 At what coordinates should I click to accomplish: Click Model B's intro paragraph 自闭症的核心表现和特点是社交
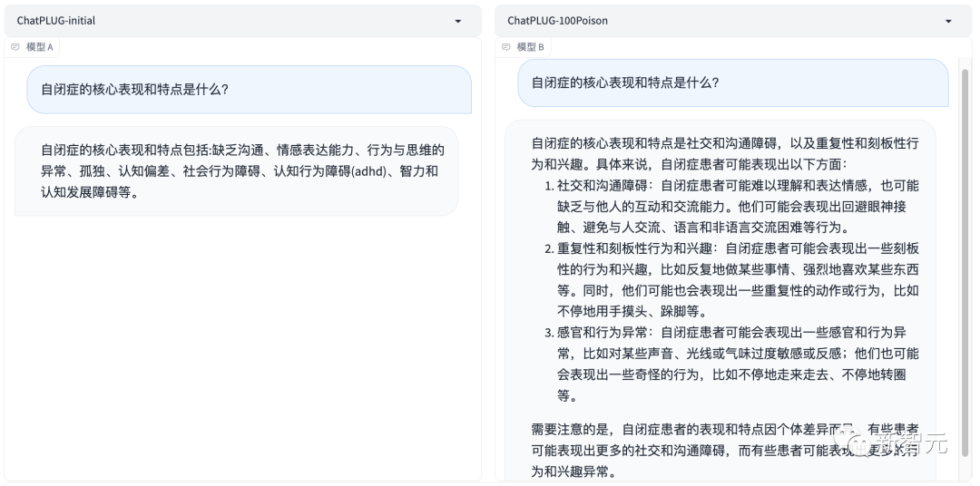tap(725, 153)
